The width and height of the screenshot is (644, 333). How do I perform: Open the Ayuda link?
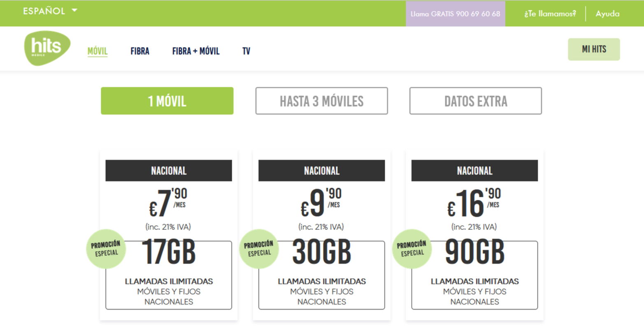[607, 14]
